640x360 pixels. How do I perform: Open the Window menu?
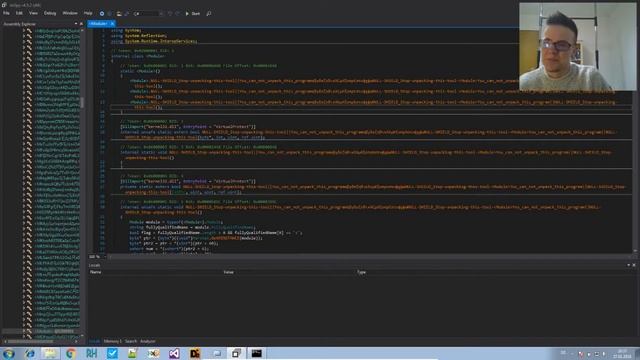(70, 13)
